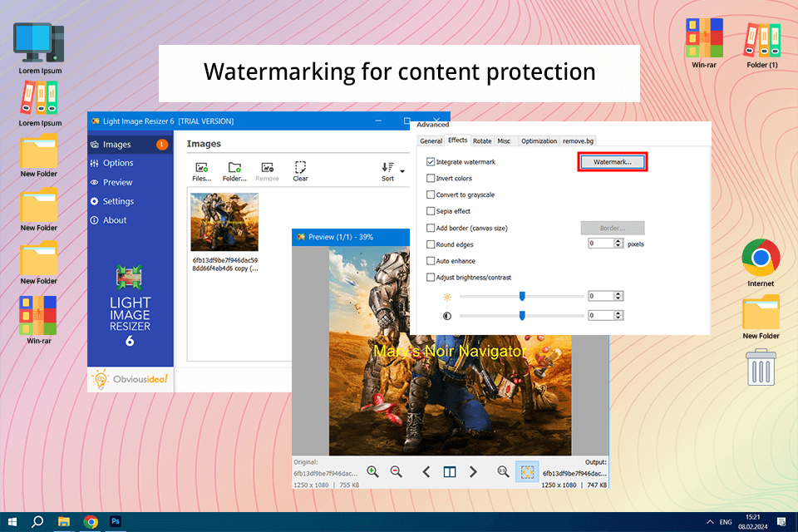
Task: Open the About sidebar item
Action: [x=131, y=220]
